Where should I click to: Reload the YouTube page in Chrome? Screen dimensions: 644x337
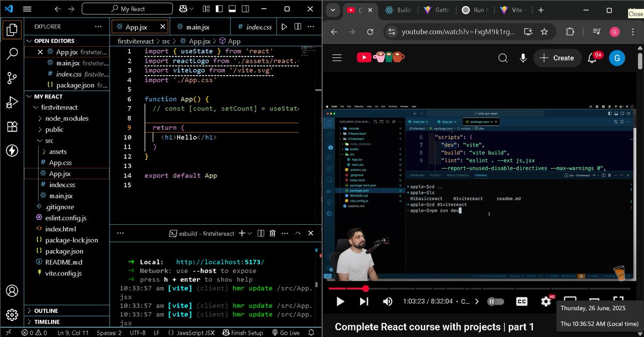coord(370,32)
